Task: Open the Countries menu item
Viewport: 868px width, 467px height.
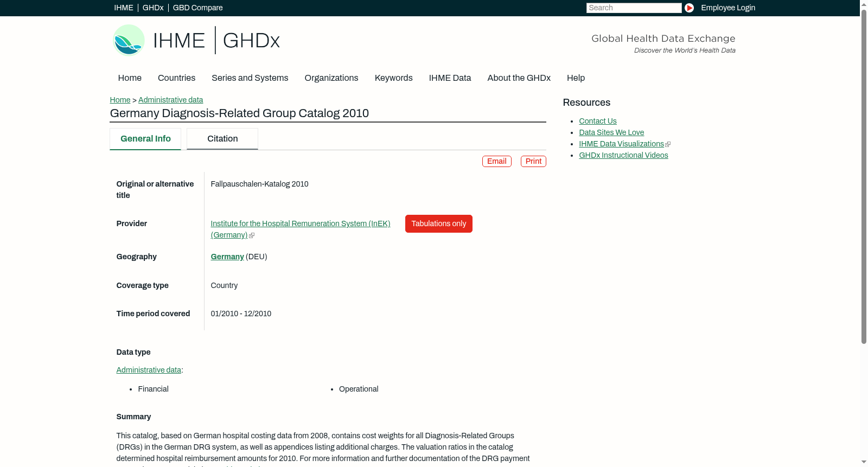Action: pyautogui.click(x=176, y=78)
